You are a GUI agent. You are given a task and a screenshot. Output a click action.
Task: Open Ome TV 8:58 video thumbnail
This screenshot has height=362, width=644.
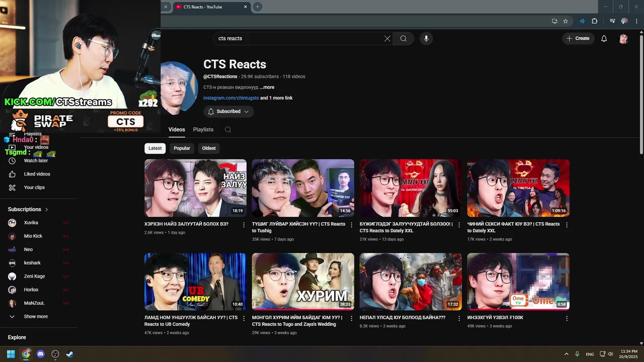[518, 282]
